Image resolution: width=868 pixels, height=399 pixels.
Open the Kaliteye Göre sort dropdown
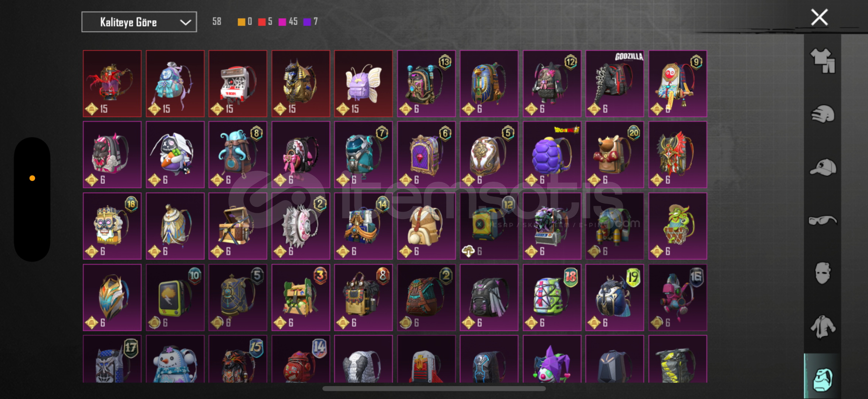point(139,22)
